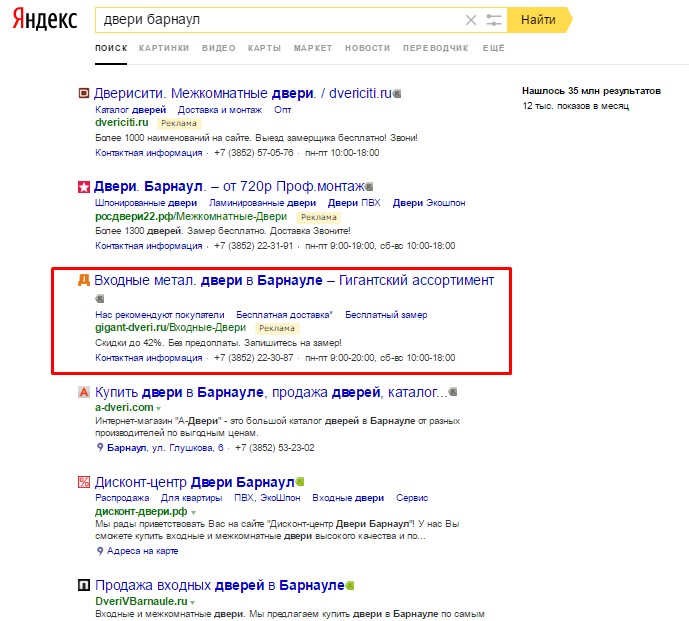689x621 pixels.
Task: Open the Новости tab
Action: (367, 48)
